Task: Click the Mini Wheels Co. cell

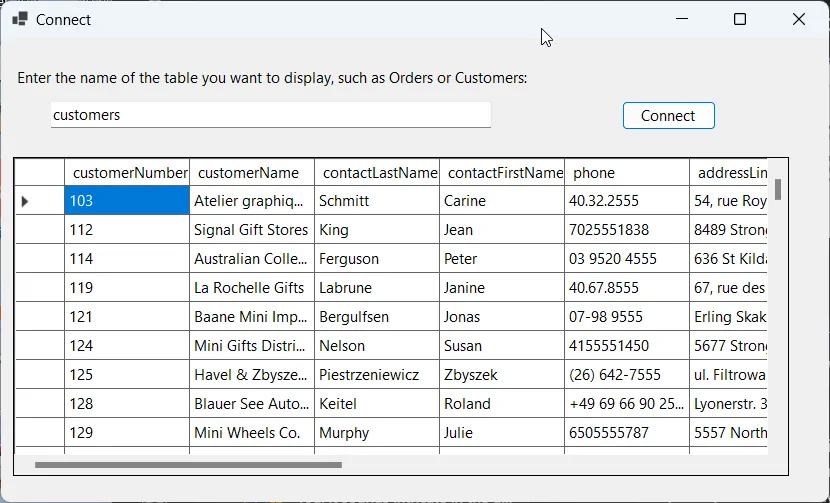Action: (251, 433)
